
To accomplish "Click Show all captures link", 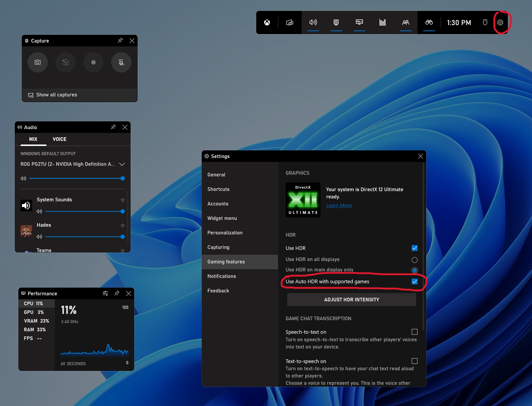I will click(56, 95).
